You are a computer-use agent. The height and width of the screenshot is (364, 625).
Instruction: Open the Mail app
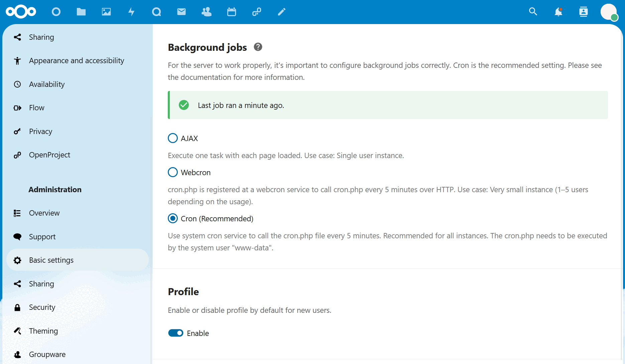181,12
